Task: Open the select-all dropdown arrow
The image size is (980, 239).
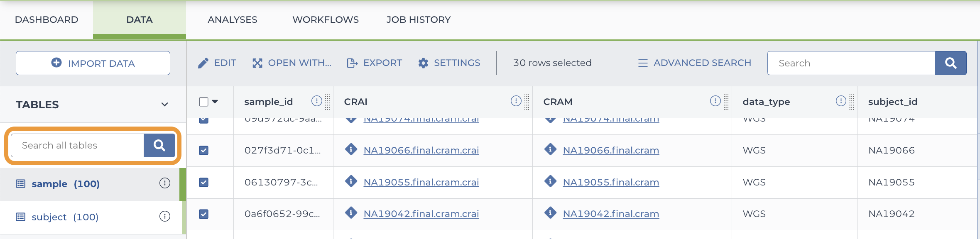Action: tap(215, 102)
